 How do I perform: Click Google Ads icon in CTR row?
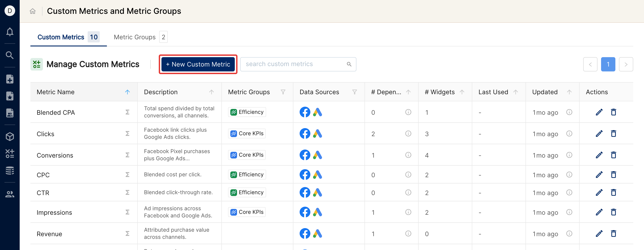318,193
